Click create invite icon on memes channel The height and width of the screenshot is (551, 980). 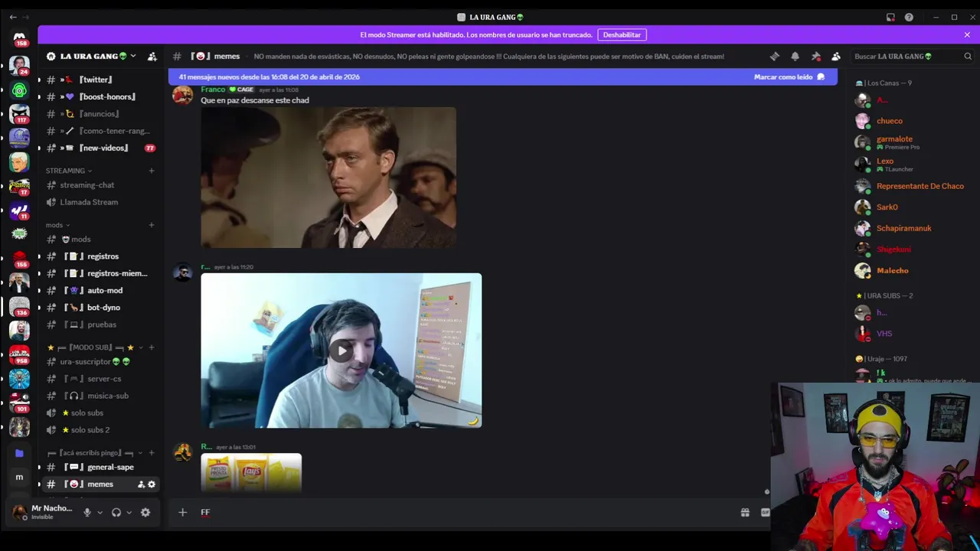pos(141,484)
